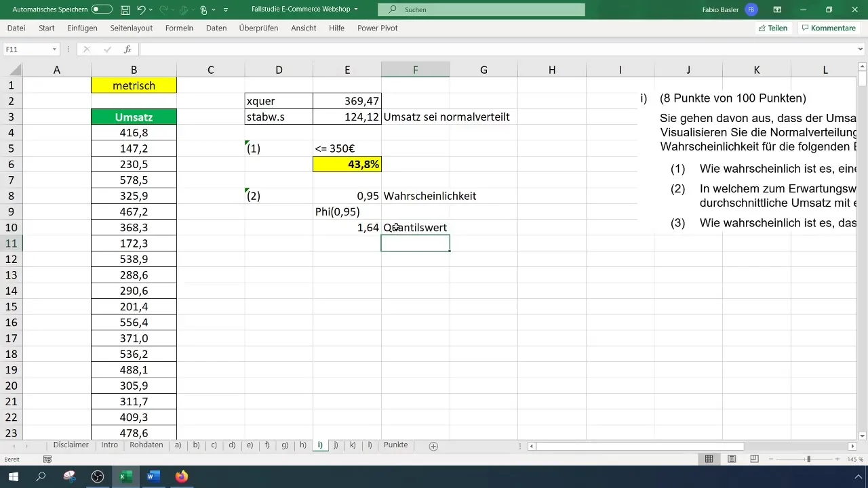Click the zoom slider handle
868x488 pixels.
[x=808, y=459]
